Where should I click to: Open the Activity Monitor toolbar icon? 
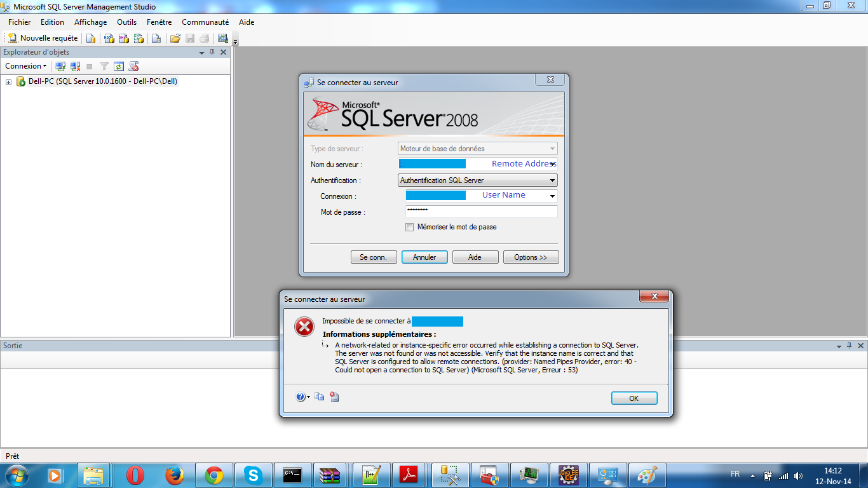point(222,38)
